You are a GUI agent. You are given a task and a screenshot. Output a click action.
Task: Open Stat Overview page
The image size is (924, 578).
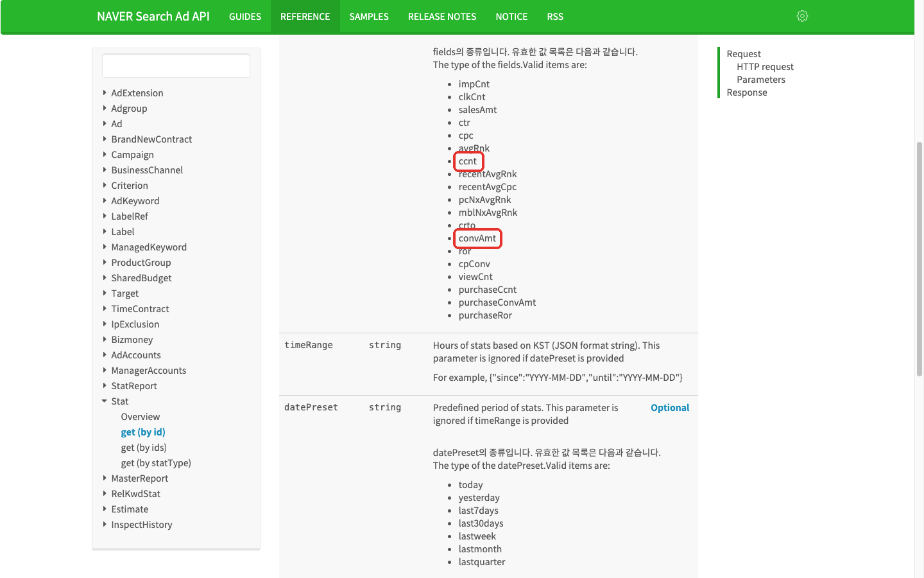tap(141, 417)
